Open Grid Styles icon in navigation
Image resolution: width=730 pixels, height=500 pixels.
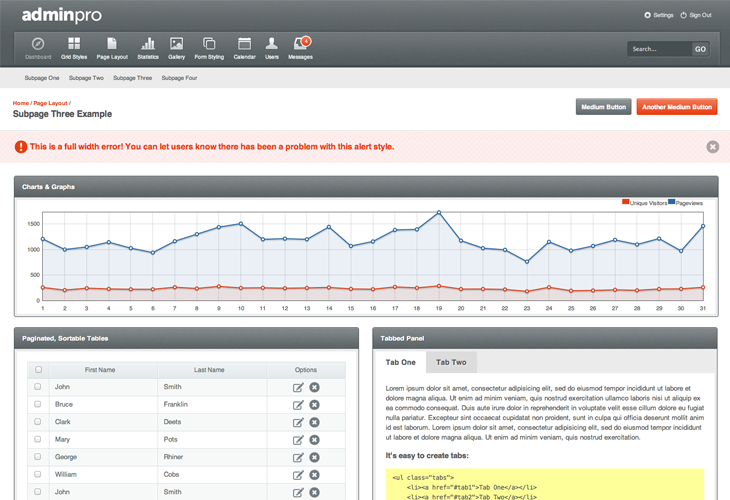point(74,44)
